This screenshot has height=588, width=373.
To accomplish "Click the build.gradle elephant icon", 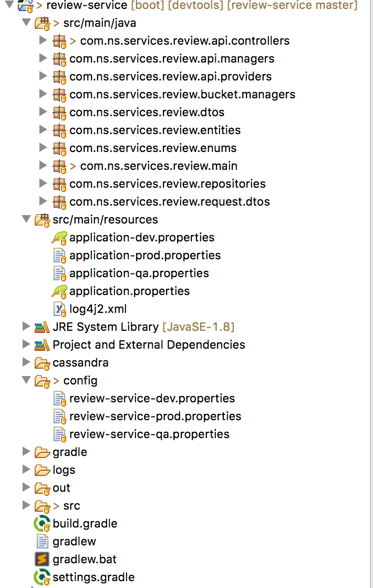I will (42, 523).
